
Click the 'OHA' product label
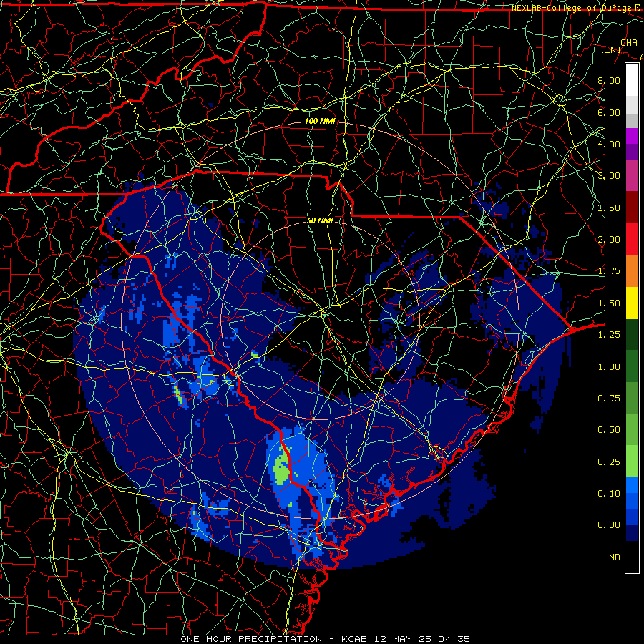[629, 43]
